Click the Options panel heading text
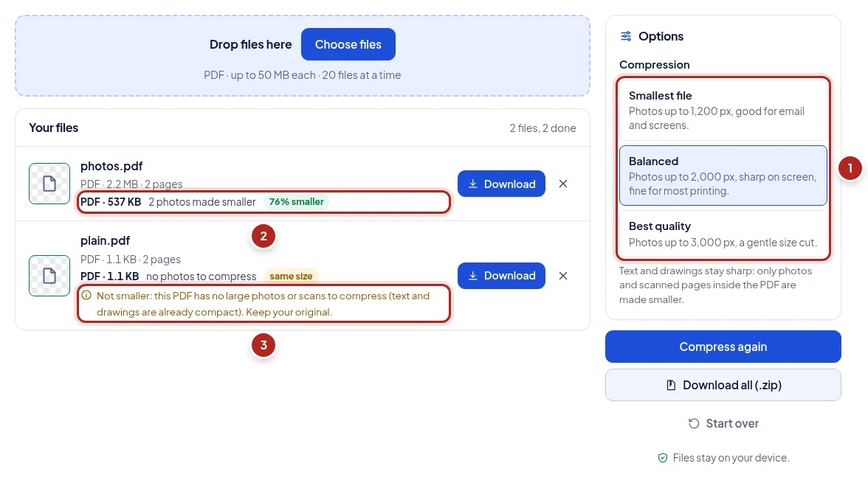 (x=661, y=37)
